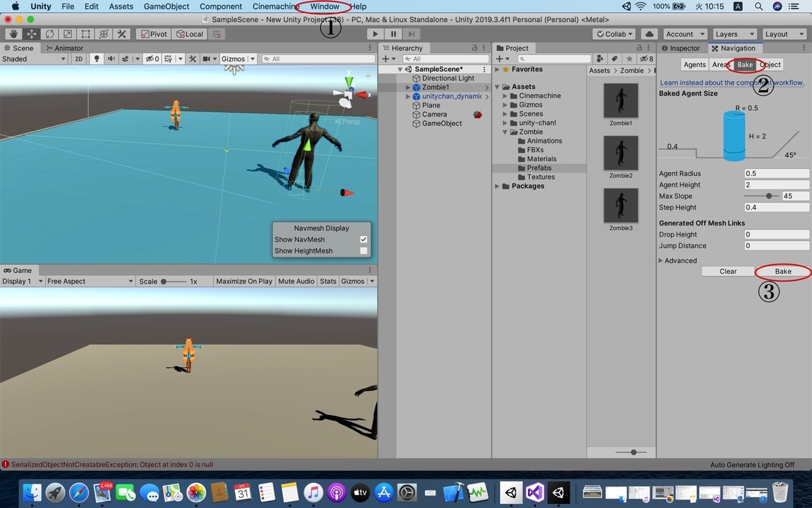Select the Scale tool
The image size is (812, 508).
point(68,34)
